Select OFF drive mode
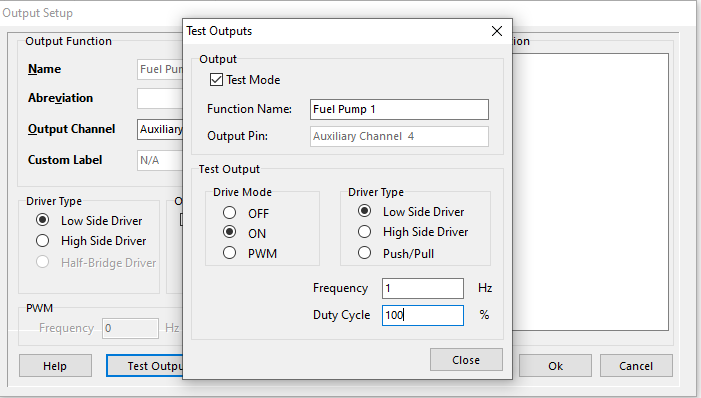The image size is (701, 398). (230, 213)
